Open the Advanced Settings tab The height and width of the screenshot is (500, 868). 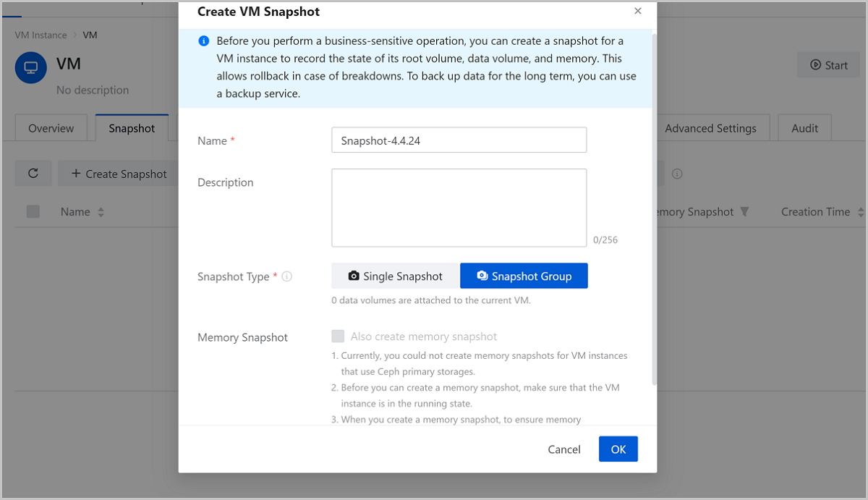tap(710, 128)
